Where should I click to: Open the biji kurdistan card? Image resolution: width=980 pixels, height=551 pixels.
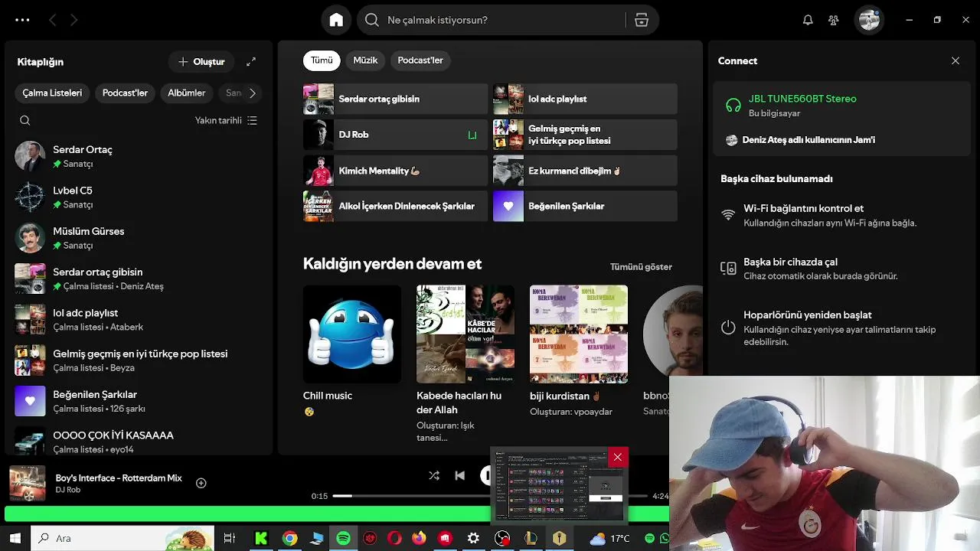click(x=579, y=352)
